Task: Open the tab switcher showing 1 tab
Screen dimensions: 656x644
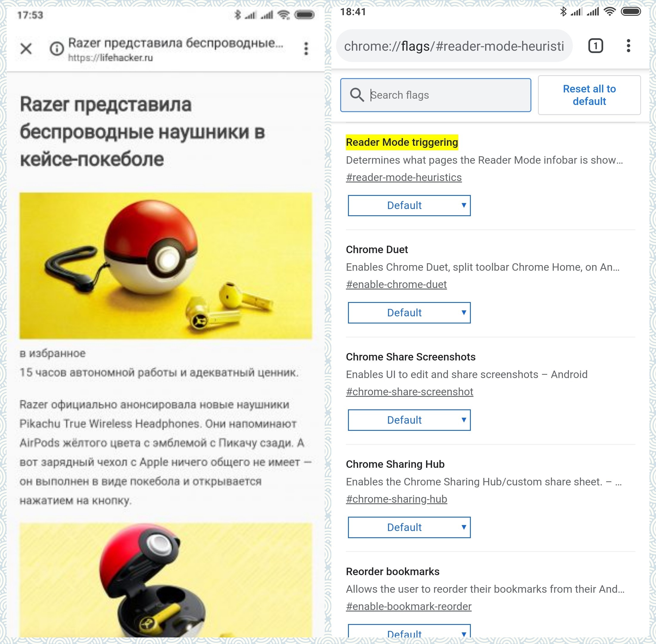Action: pos(595,46)
